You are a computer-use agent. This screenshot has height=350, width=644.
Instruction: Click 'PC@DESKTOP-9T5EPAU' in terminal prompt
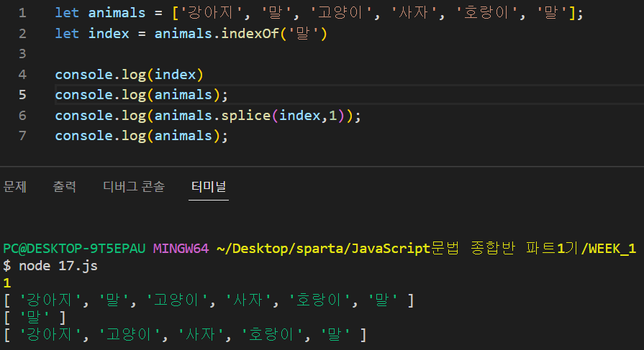74,248
